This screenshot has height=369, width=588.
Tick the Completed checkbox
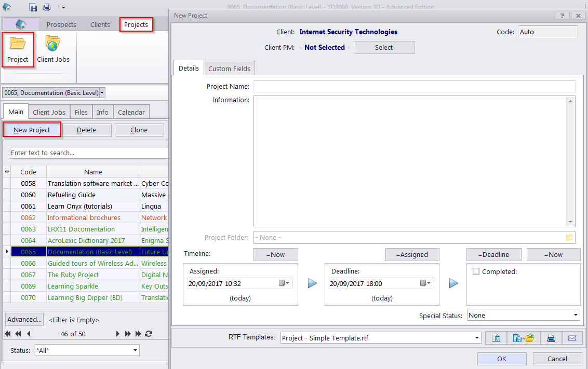tap(476, 271)
